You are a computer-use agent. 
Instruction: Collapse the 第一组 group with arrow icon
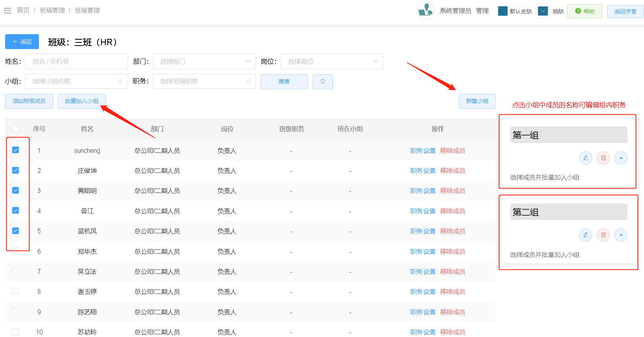coord(621,158)
